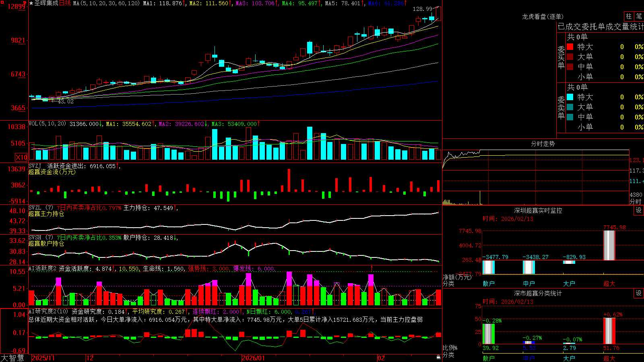Click the 128.99 high price label
The height and width of the screenshot is (362, 644).
tap(422, 9)
